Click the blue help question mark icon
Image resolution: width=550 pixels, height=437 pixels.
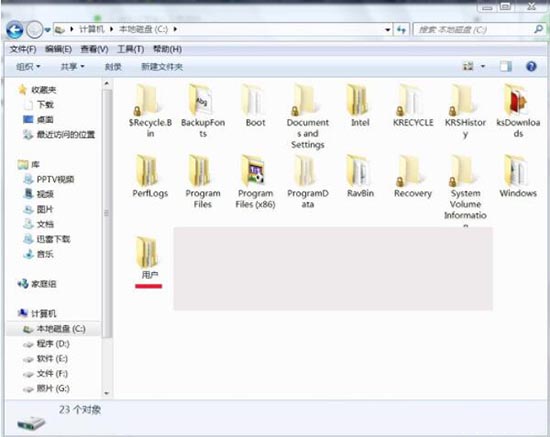(x=531, y=66)
